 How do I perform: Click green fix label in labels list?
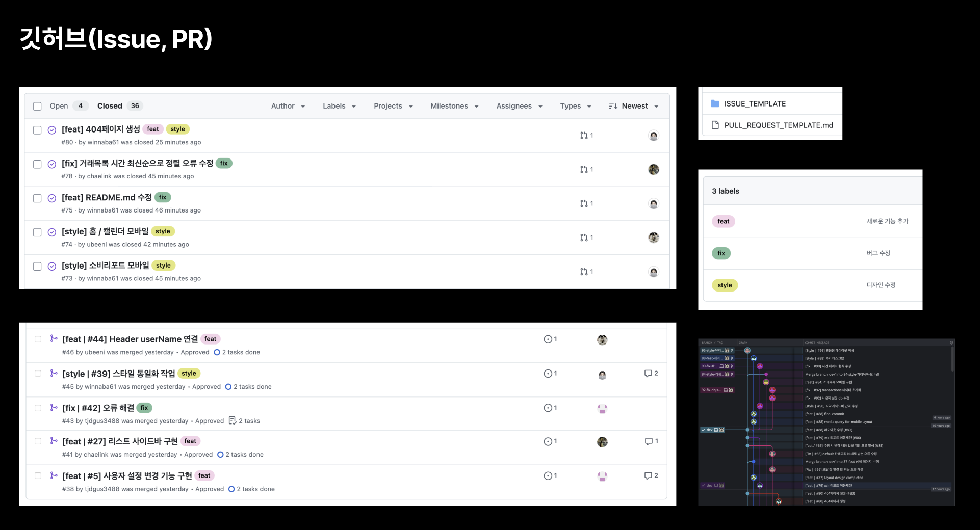point(721,253)
